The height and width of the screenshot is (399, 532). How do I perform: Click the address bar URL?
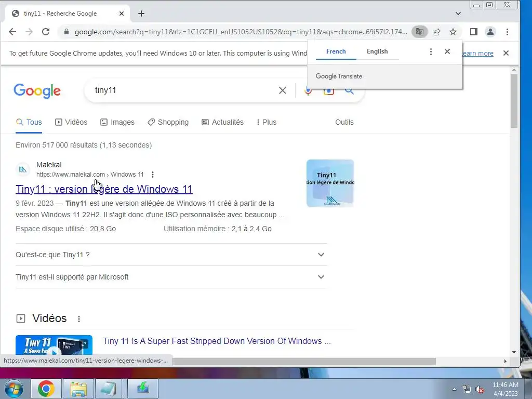pos(241,32)
